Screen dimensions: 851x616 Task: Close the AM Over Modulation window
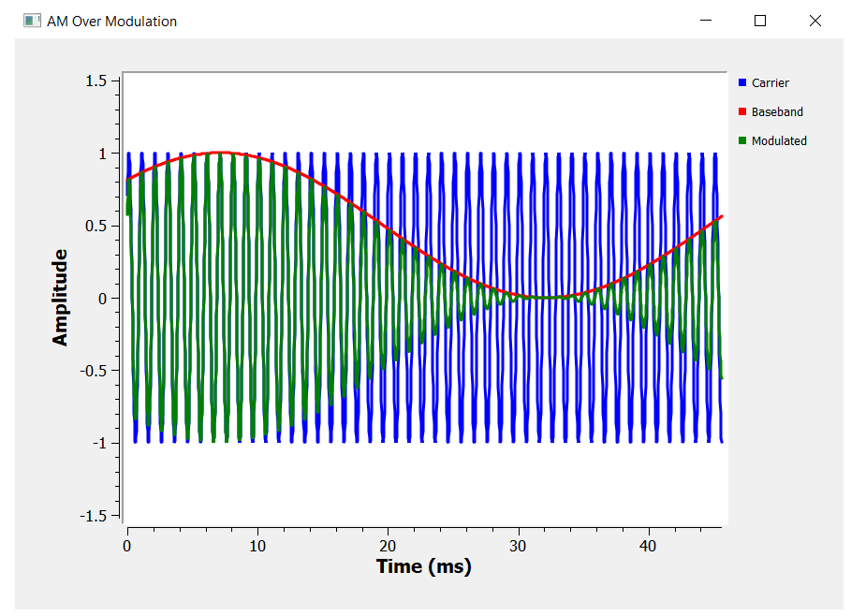click(x=814, y=21)
